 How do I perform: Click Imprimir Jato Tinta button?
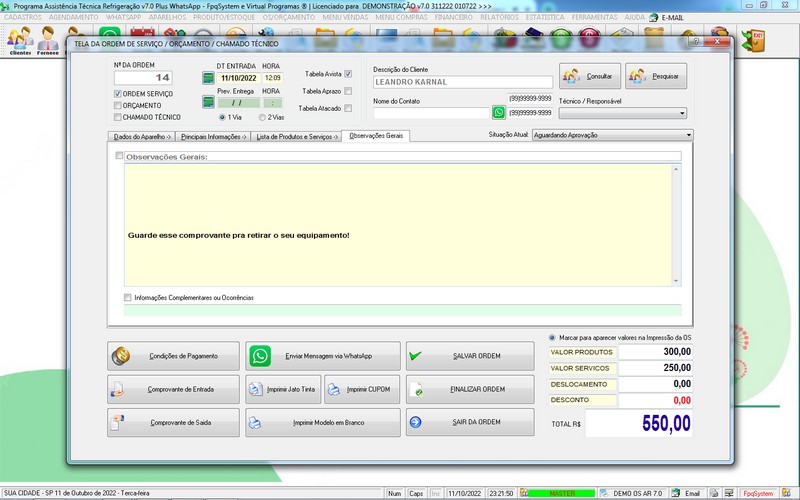[283, 389]
